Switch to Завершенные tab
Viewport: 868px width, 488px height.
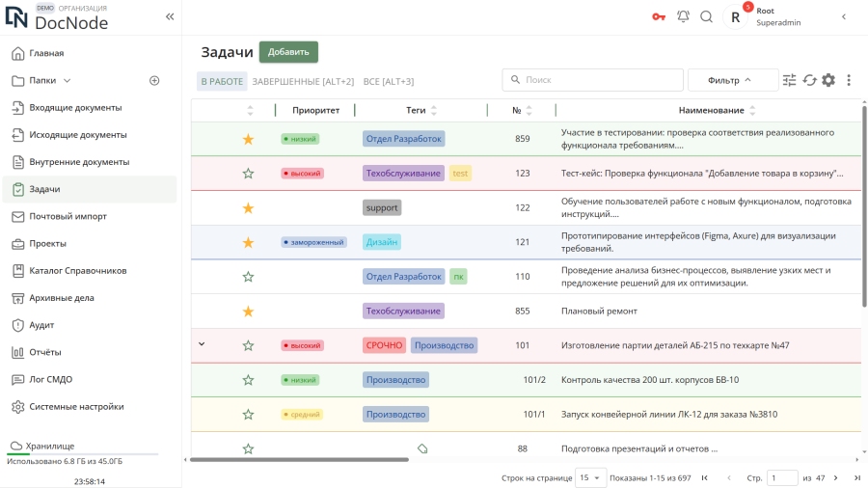pyautogui.click(x=305, y=81)
